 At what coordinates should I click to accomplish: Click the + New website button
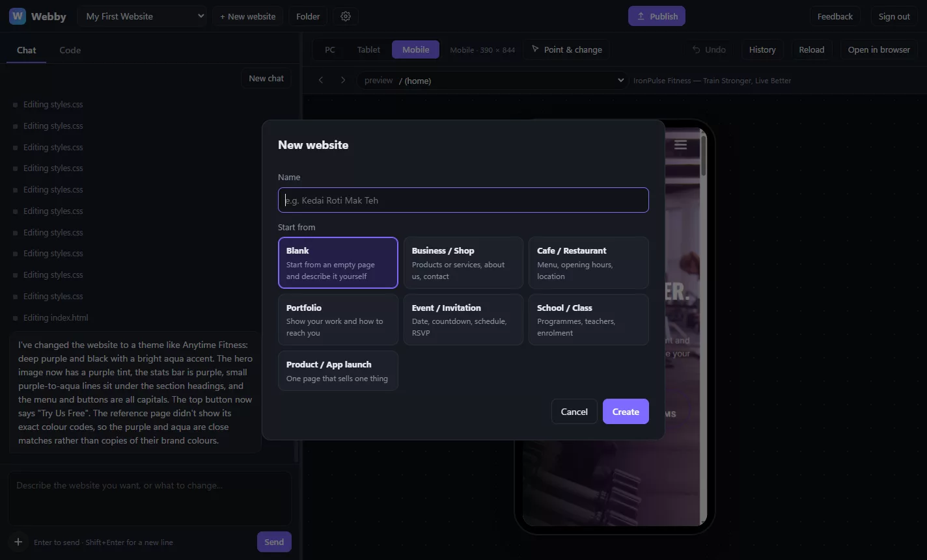tap(248, 16)
